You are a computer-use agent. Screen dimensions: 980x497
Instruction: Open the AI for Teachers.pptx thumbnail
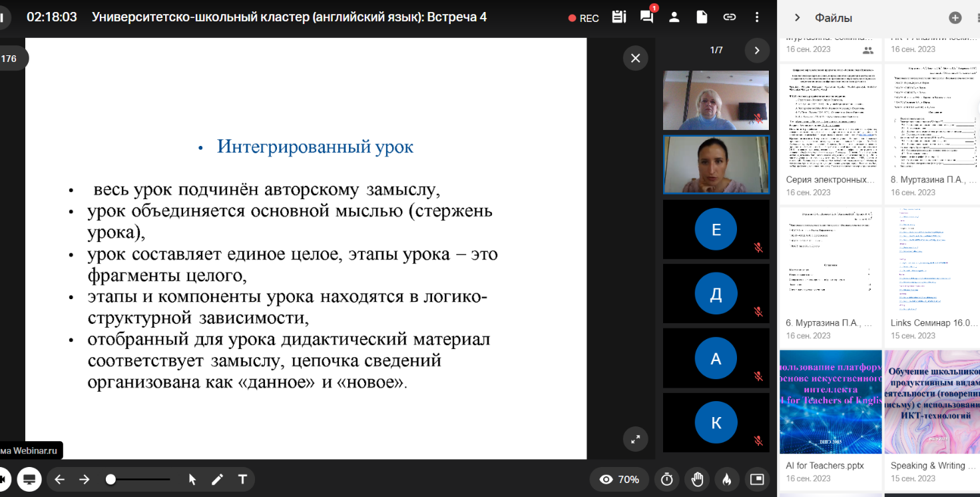(830, 402)
